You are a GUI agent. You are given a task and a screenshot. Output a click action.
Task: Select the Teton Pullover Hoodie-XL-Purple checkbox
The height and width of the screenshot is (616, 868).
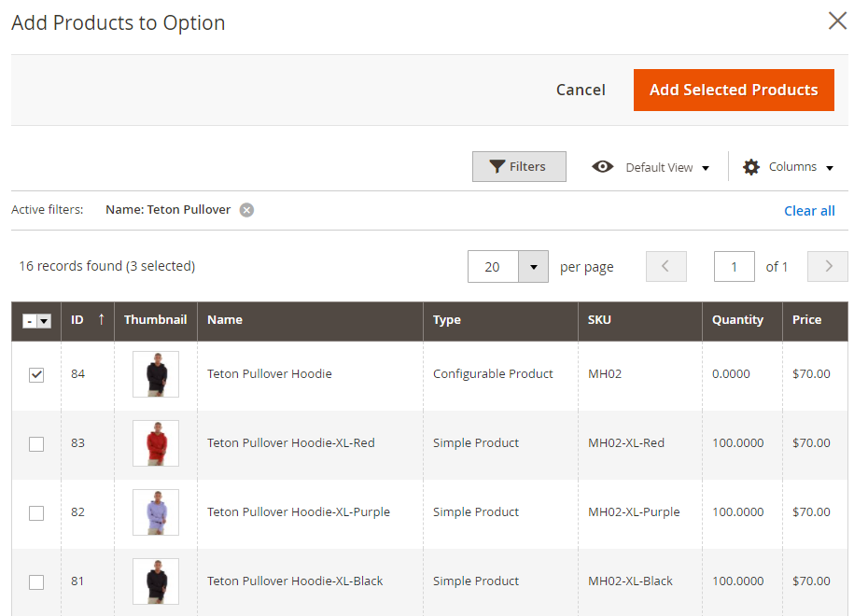pos(36,513)
